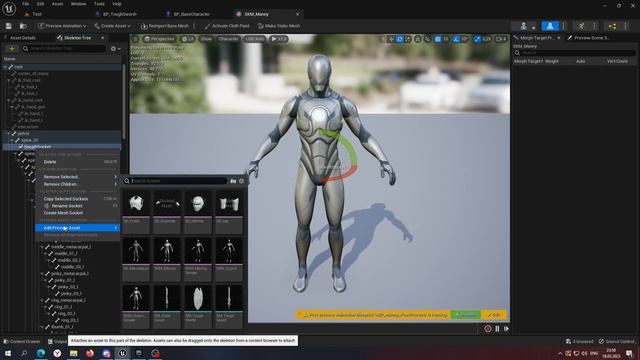This screenshot has height=360, width=640.
Task: Open the Tools menu
Action: (x=99, y=4)
